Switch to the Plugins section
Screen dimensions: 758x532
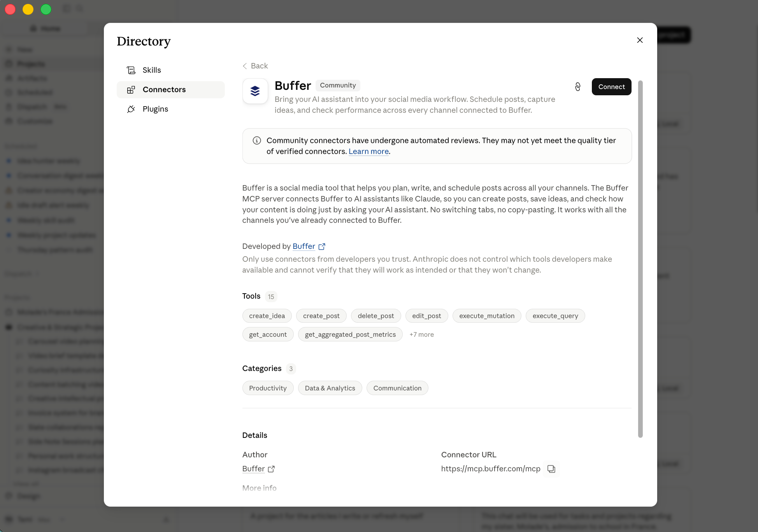click(170, 109)
